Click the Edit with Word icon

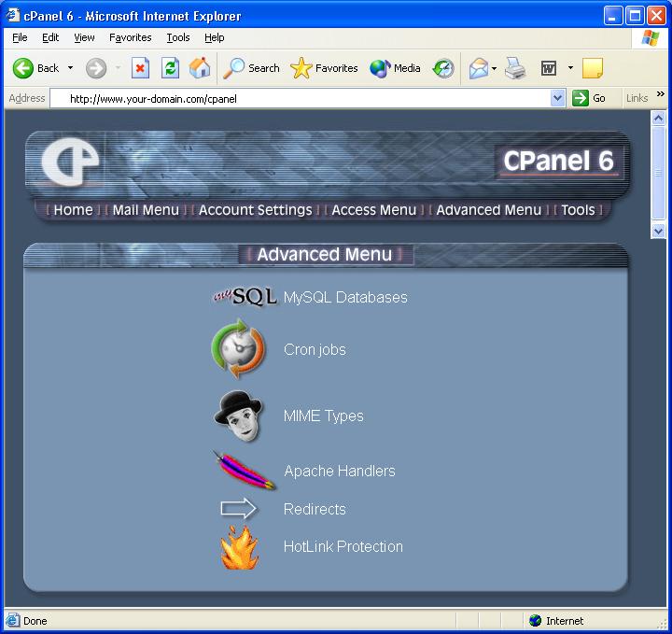tap(549, 68)
